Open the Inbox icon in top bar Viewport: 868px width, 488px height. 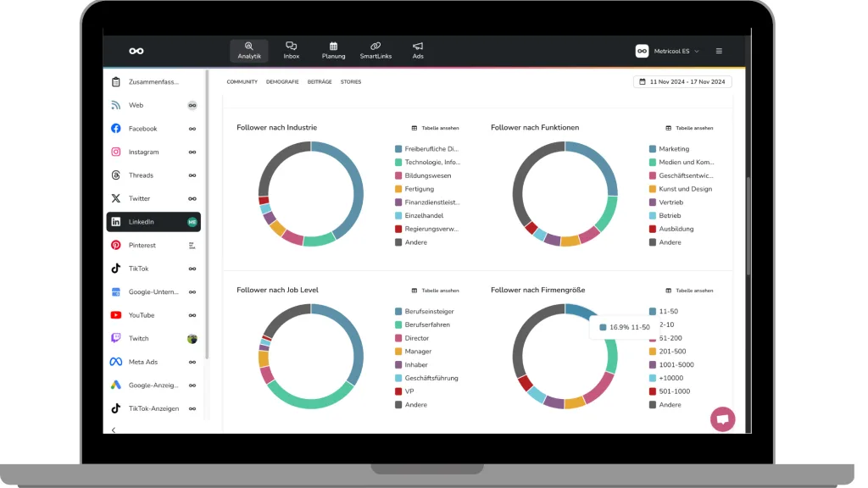tap(291, 51)
